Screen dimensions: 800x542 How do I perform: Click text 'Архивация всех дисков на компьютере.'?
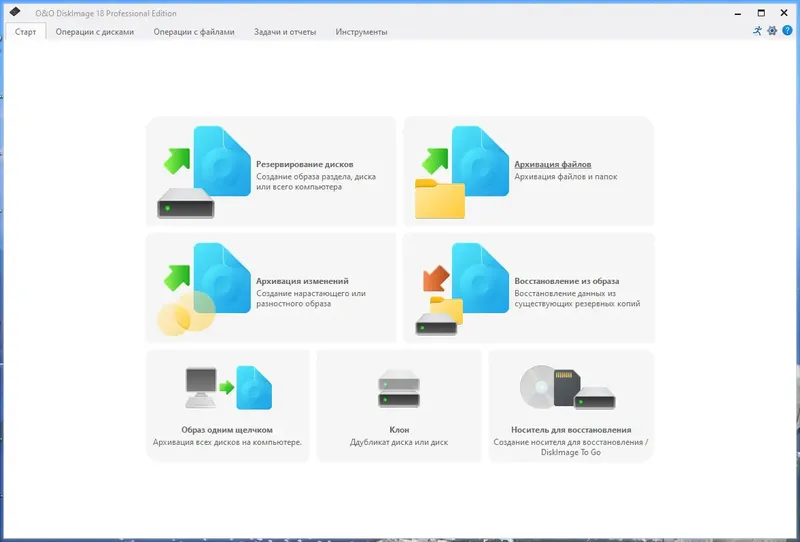[x=227, y=442]
